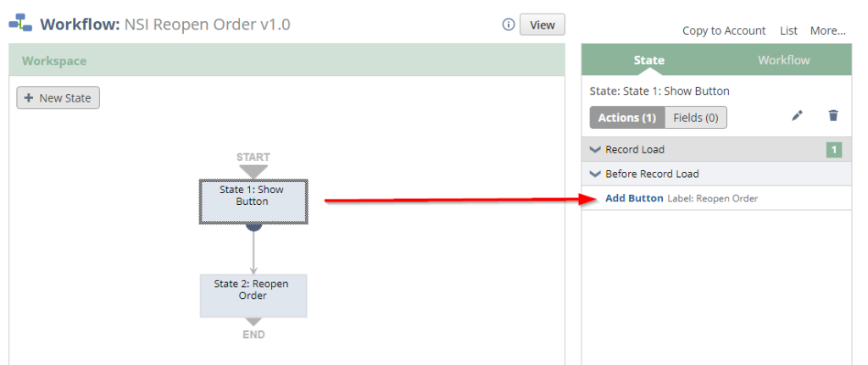Screen dimensions: 868x365
Task: Delete the state using the trash icon
Action: (x=833, y=115)
